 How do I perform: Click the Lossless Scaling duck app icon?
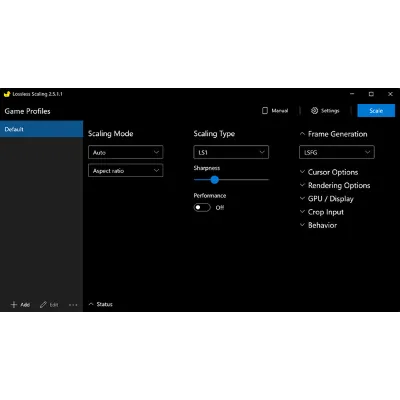[x=7, y=94]
